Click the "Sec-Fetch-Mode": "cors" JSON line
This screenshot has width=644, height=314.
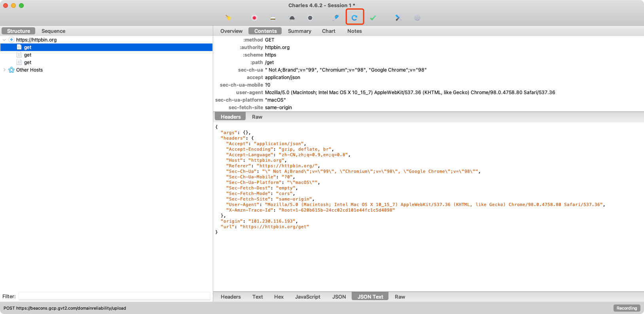(261, 193)
